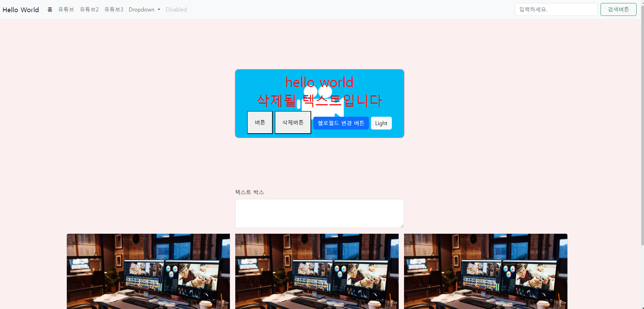Click the middle workstation card image

tap(317, 271)
